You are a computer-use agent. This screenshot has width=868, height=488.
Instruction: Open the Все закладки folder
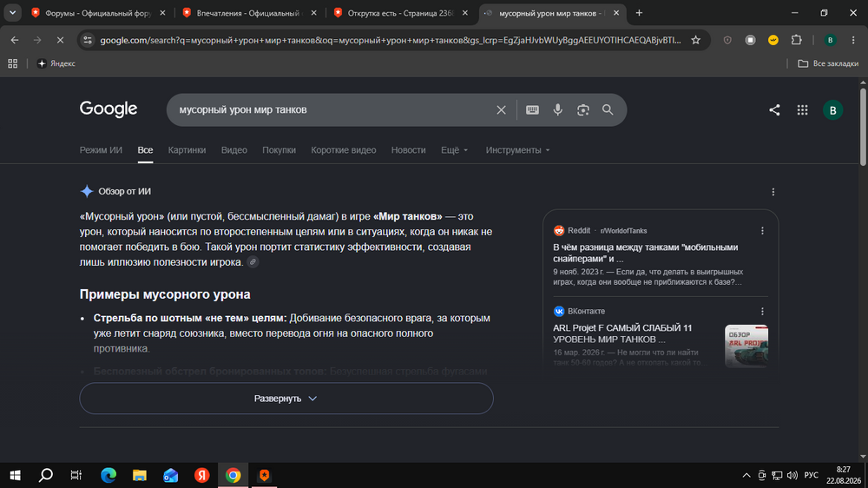tap(828, 63)
